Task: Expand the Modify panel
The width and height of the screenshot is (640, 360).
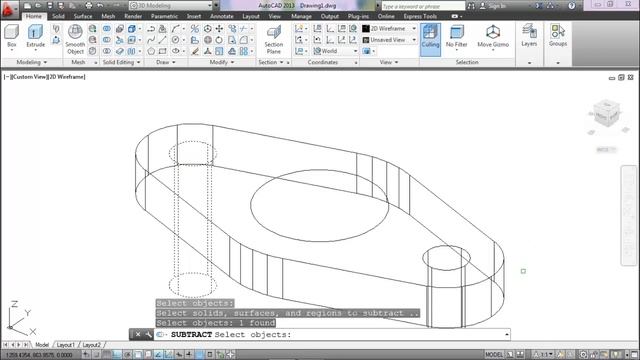Action: coord(222,62)
